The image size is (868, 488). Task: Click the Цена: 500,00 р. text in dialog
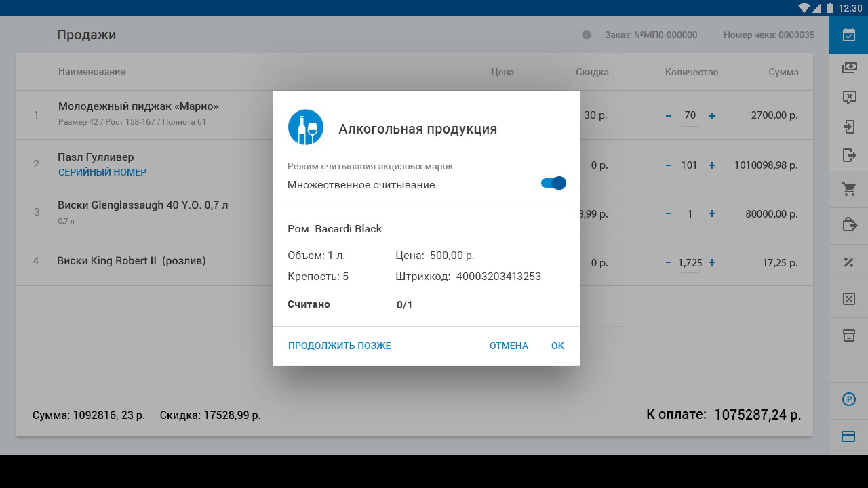tap(435, 256)
